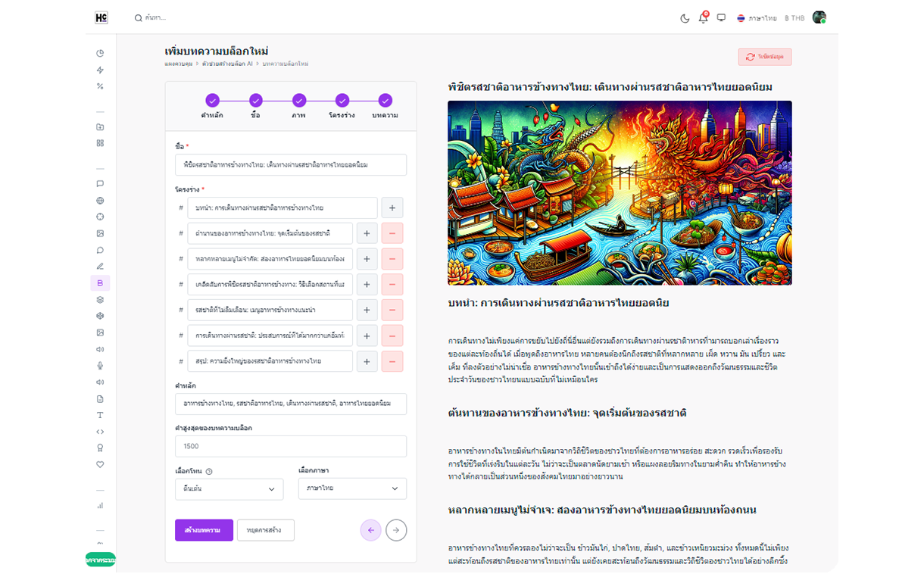
Task: Click the สรุป outline text field
Action: point(270,361)
